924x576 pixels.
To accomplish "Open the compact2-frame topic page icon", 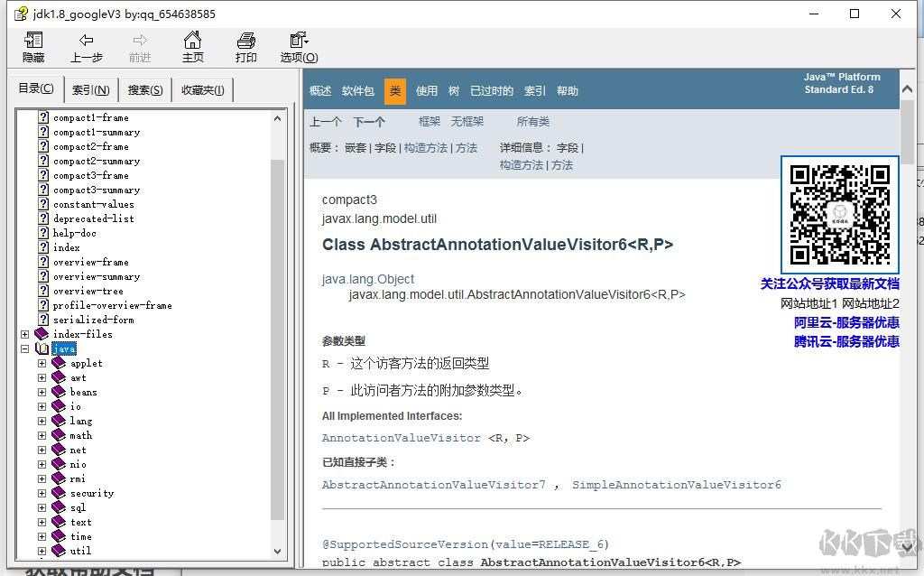I will click(x=43, y=146).
